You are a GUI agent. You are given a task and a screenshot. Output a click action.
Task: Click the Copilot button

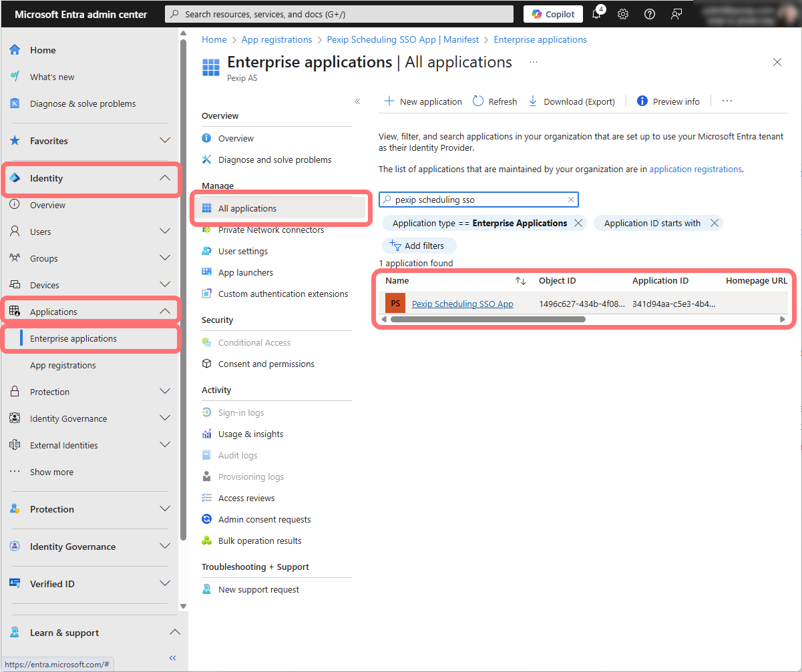click(553, 14)
